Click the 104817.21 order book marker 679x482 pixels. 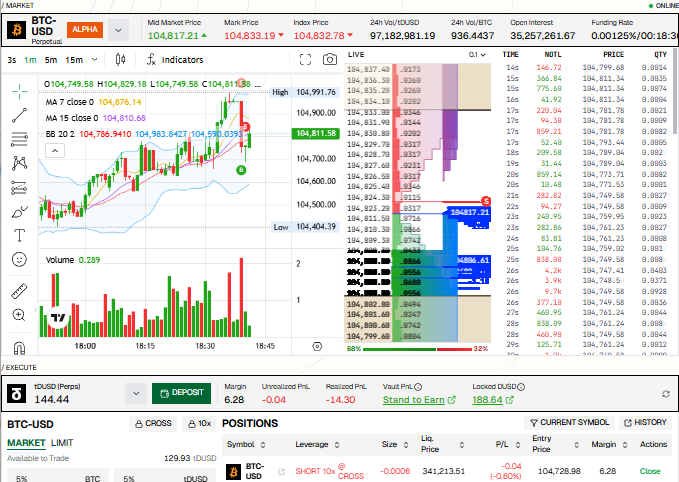[x=469, y=212]
